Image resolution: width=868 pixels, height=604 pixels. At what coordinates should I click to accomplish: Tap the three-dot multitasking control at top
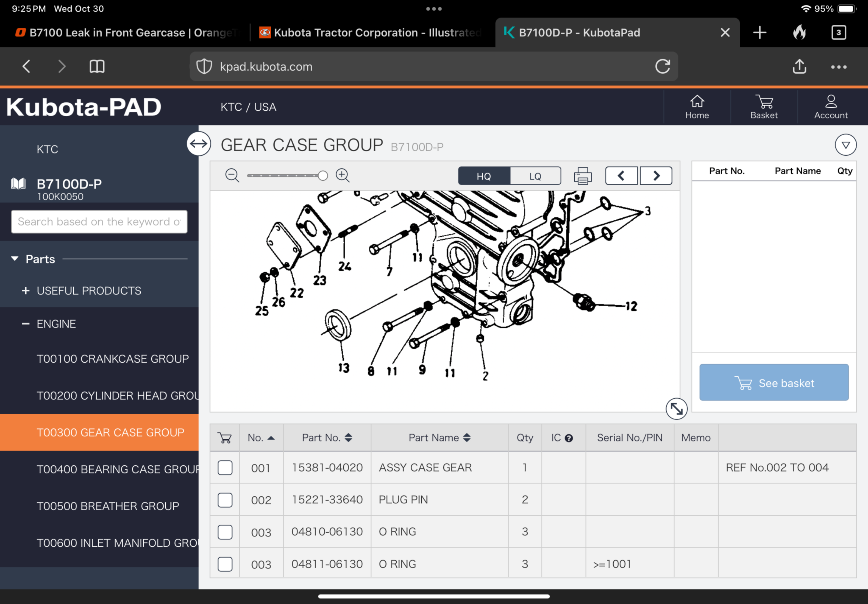(434, 8)
